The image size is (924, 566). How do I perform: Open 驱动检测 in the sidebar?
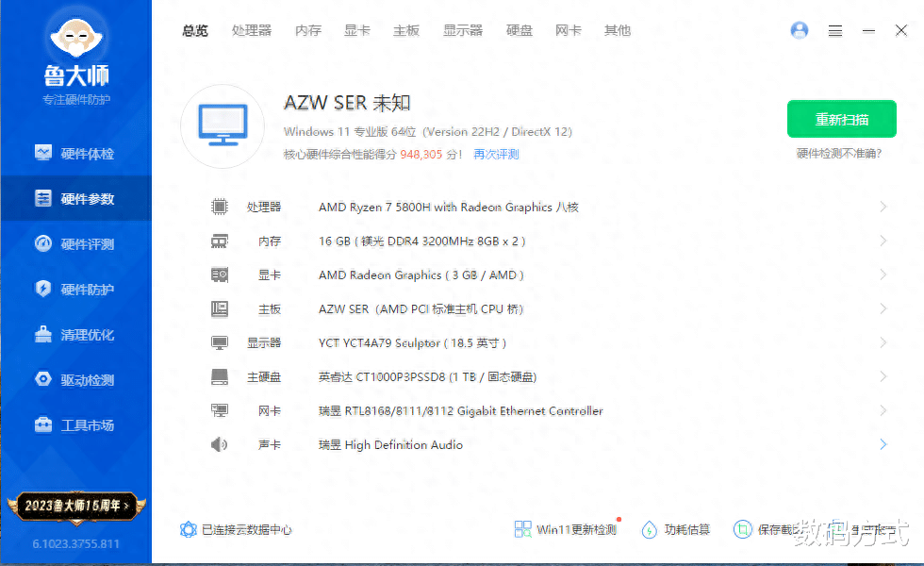(x=75, y=380)
